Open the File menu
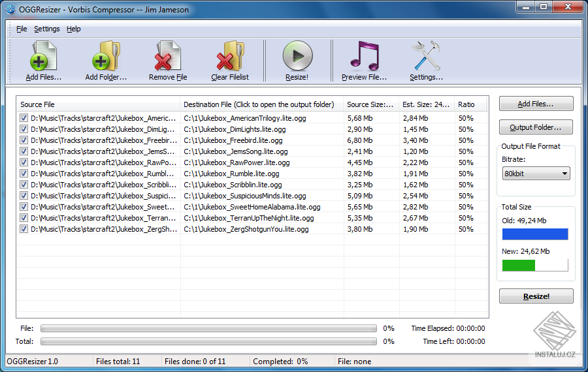Image resolution: width=588 pixels, height=372 pixels. (22, 29)
